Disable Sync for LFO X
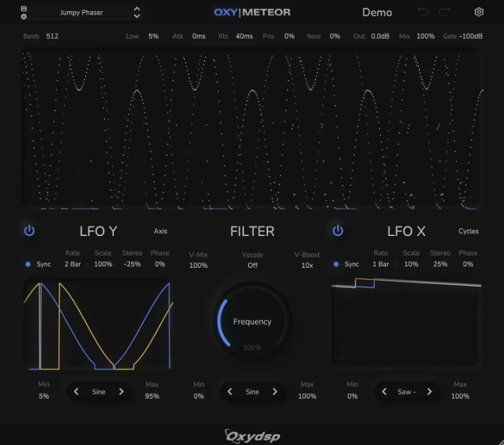 click(x=337, y=264)
